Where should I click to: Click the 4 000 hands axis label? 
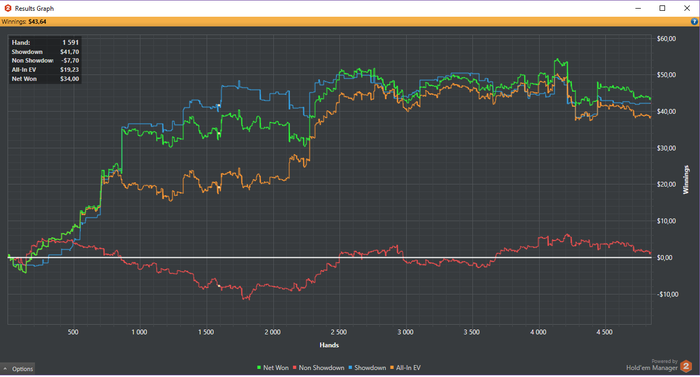point(538,332)
